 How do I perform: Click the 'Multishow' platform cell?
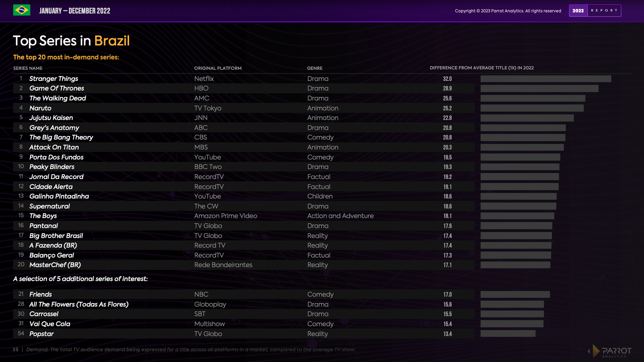click(x=210, y=324)
